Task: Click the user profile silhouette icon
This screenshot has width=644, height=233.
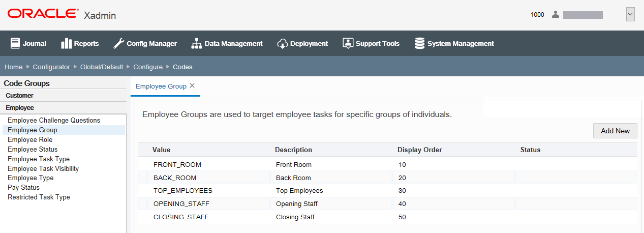Action: coord(555,15)
